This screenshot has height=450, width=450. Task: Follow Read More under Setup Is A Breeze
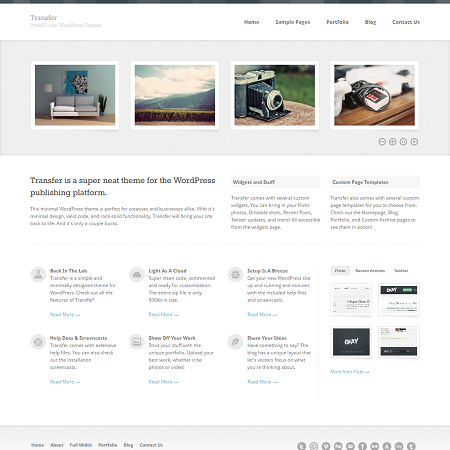[262, 315]
